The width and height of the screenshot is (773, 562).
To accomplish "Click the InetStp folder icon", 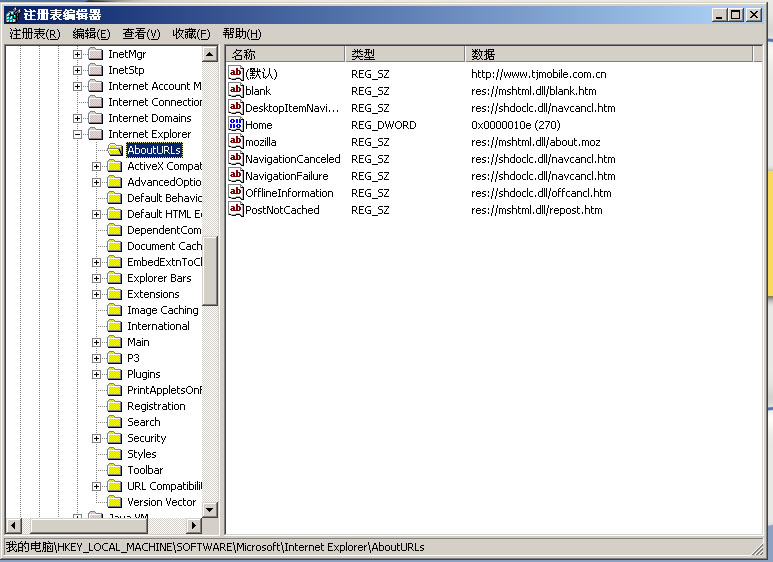I will click(95, 70).
